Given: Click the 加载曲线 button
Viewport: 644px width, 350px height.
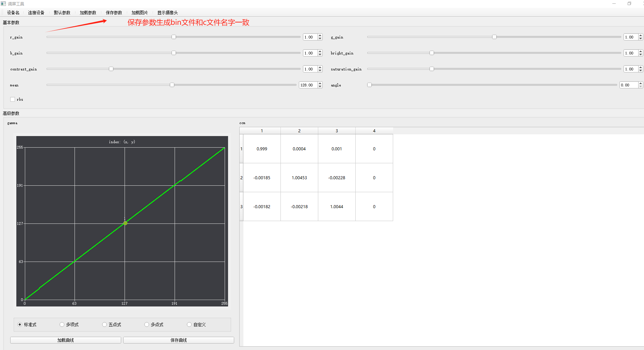Looking at the screenshot, I should pyautogui.click(x=66, y=340).
